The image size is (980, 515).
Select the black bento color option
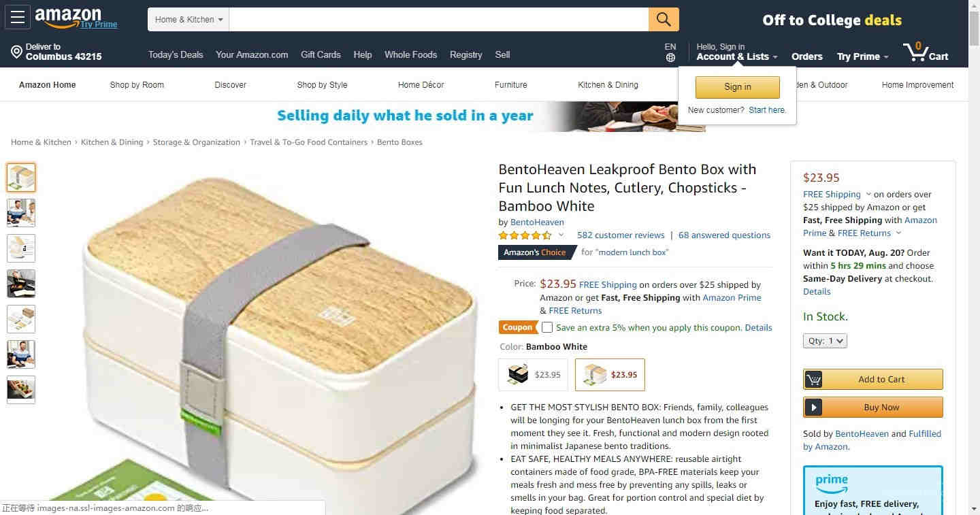pyautogui.click(x=533, y=374)
